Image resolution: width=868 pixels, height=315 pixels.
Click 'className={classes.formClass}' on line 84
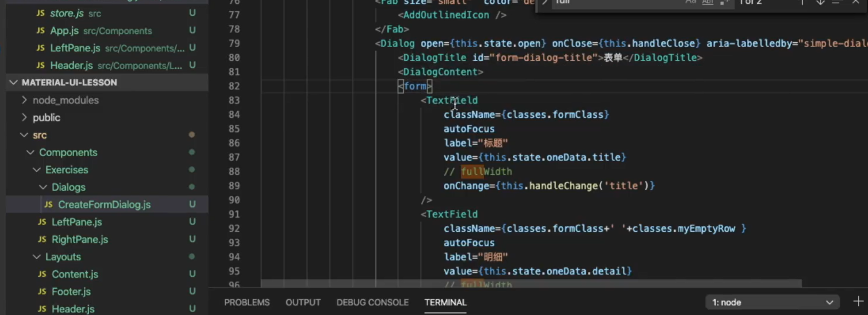tap(526, 115)
